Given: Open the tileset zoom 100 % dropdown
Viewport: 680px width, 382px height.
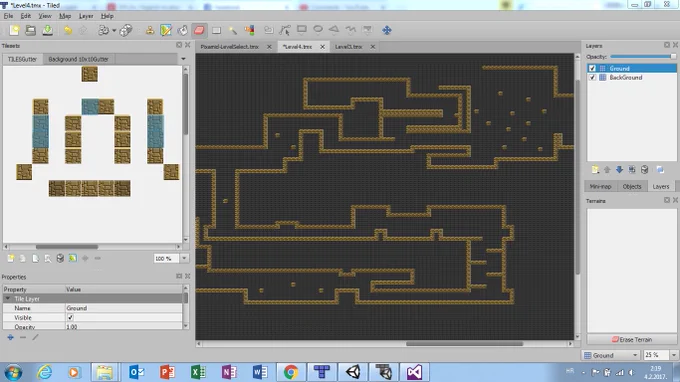Looking at the screenshot, I should pyautogui.click(x=184, y=258).
